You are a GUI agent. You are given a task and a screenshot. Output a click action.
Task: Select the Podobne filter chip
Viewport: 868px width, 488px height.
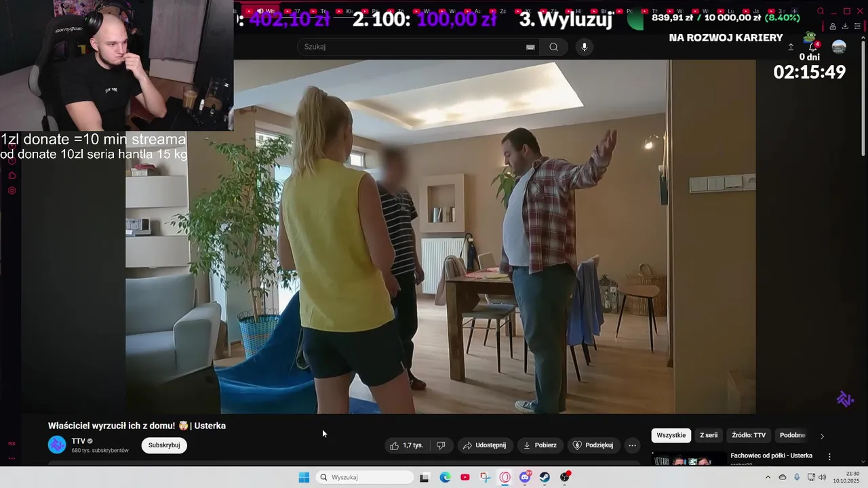point(792,435)
